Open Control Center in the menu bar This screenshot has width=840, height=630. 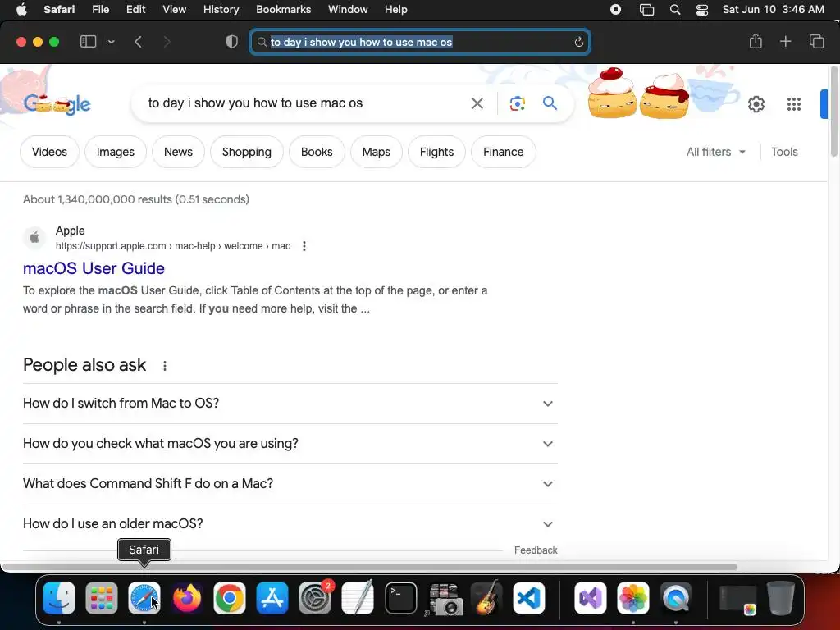[702, 10]
